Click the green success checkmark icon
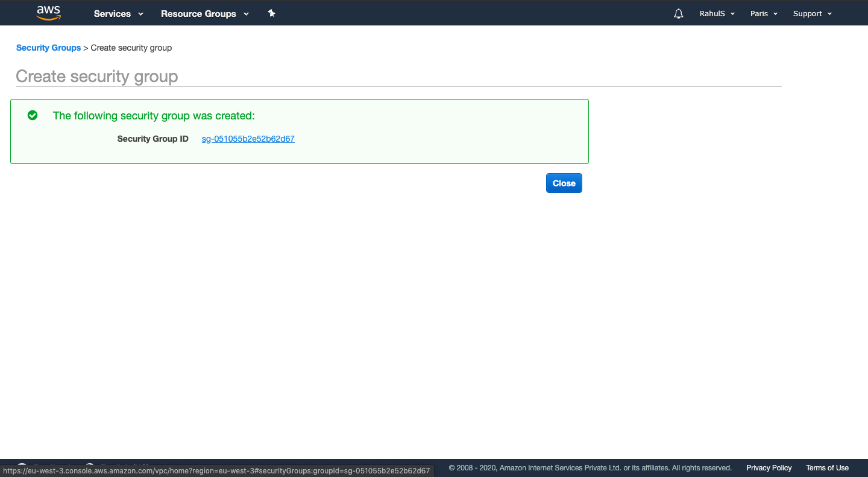 click(33, 115)
